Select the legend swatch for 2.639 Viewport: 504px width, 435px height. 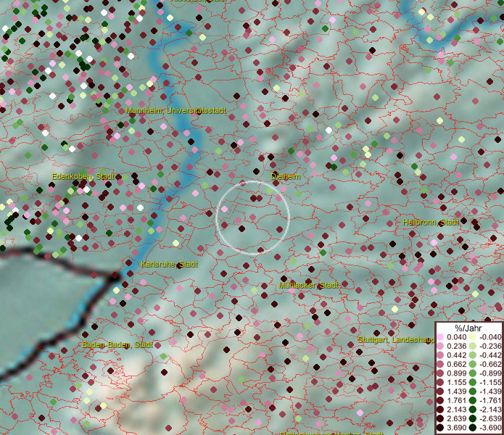click(440, 418)
